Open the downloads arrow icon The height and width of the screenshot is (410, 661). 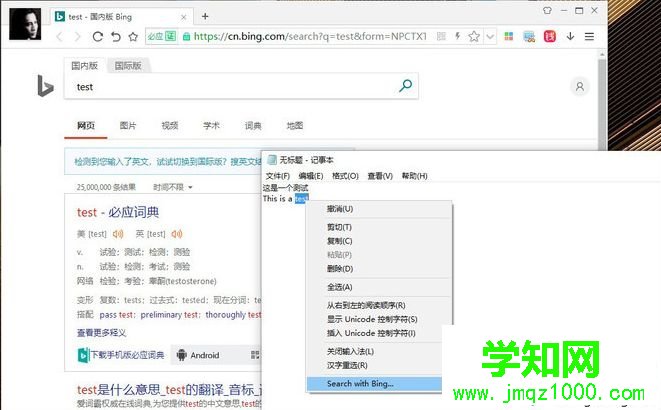pyautogui.click(x=570, y=36)
